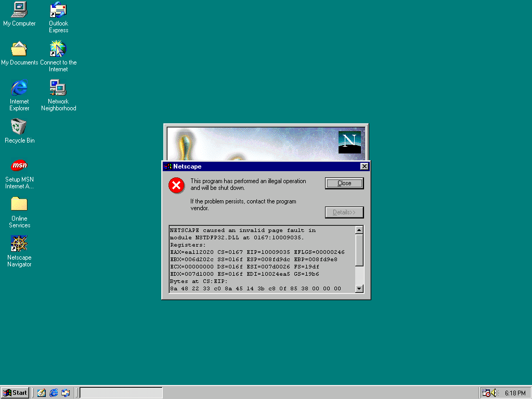Image resolution: width=532 pixels, height=399 pixels.
Task: Click the Close button in error dialog
Action: click(344, 183)
